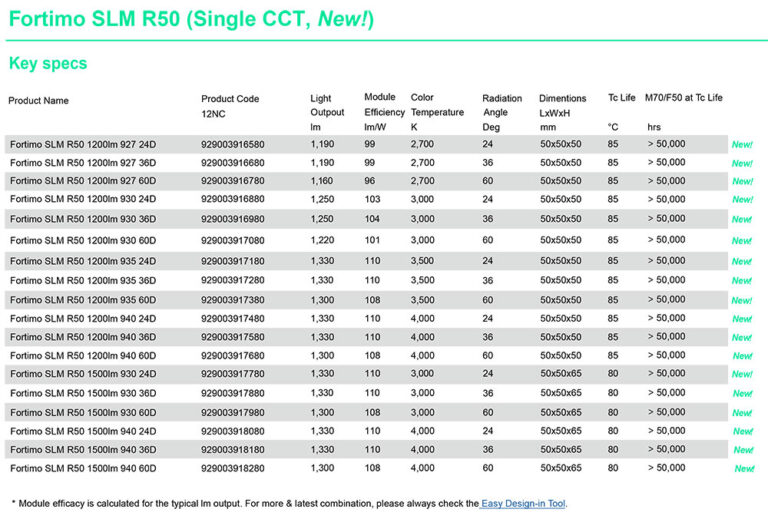
Task: Select product code 929003916680
Action: pyautogui.click(x=233, y=163)
